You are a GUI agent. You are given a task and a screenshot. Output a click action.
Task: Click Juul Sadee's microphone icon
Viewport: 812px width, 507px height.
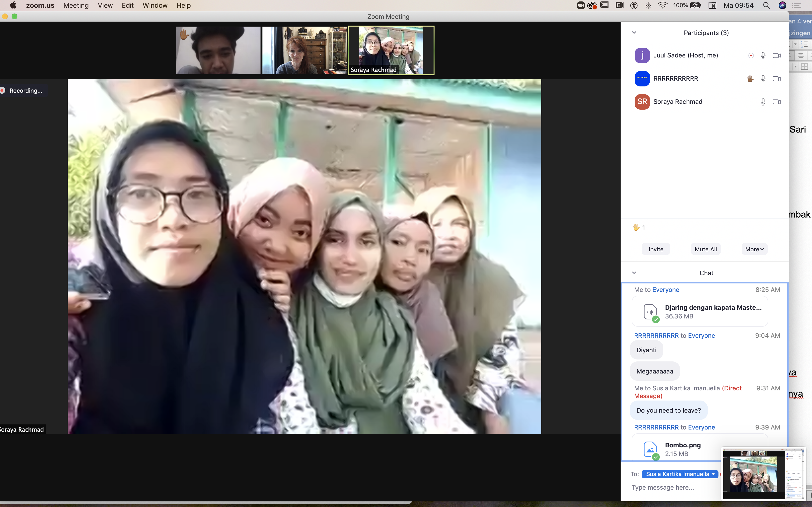click(763, 56)
